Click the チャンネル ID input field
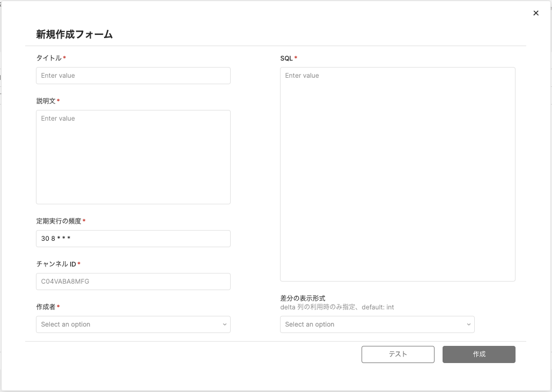 coord(133,282)
